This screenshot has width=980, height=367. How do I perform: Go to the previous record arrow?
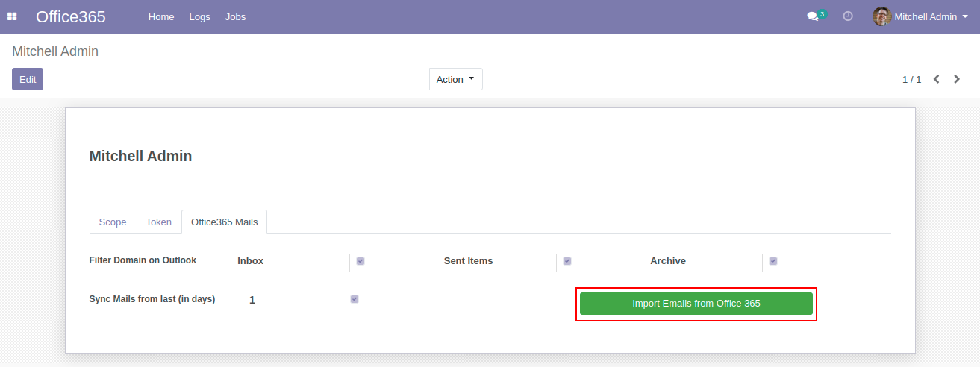tap(936, 79)
